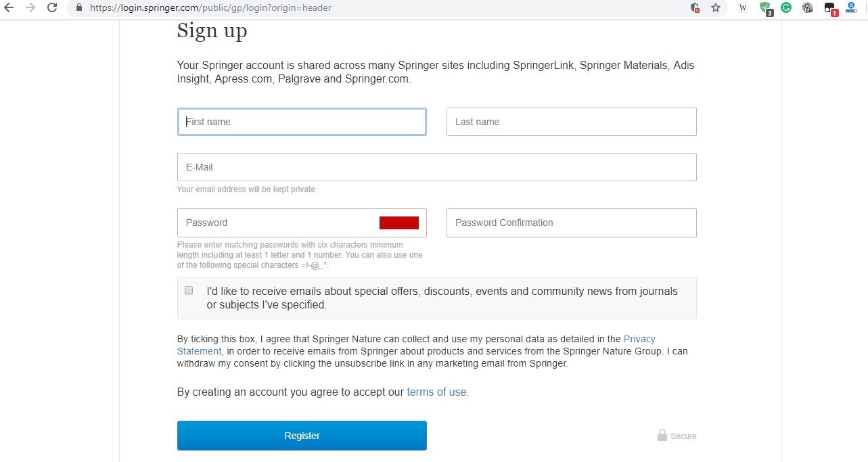The height and width of the screenshot is (462, 868).
Task: Click the Password field
Action: click(x=302, y=223)
